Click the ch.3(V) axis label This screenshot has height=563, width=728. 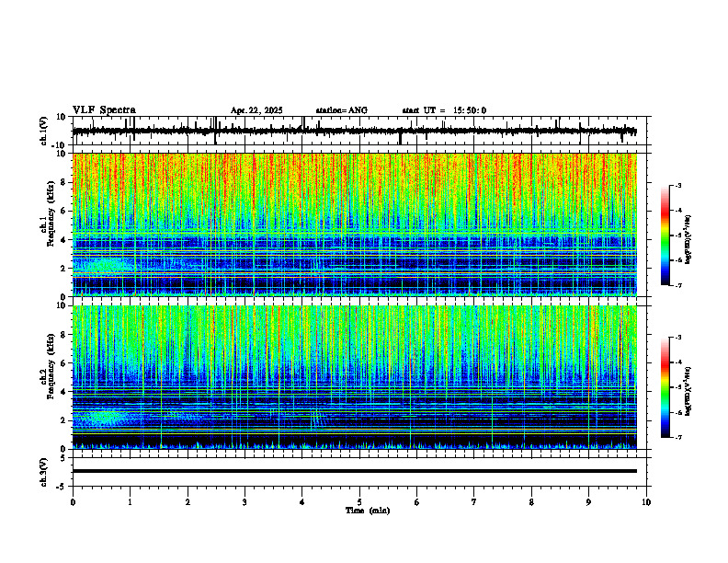(x=44, y=472)
